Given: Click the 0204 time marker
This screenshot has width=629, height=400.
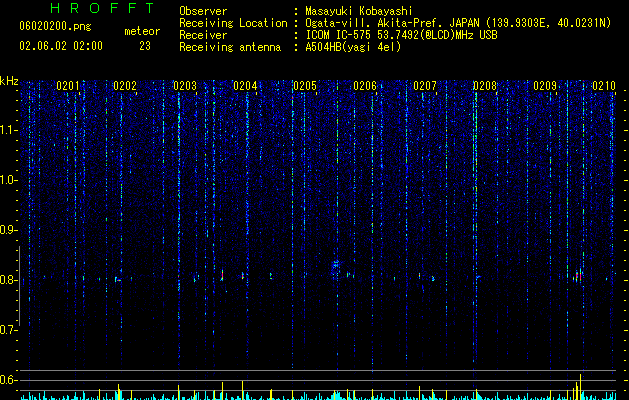Looking at the screenshot, I should pyautogui.click(x=245, y=86).
